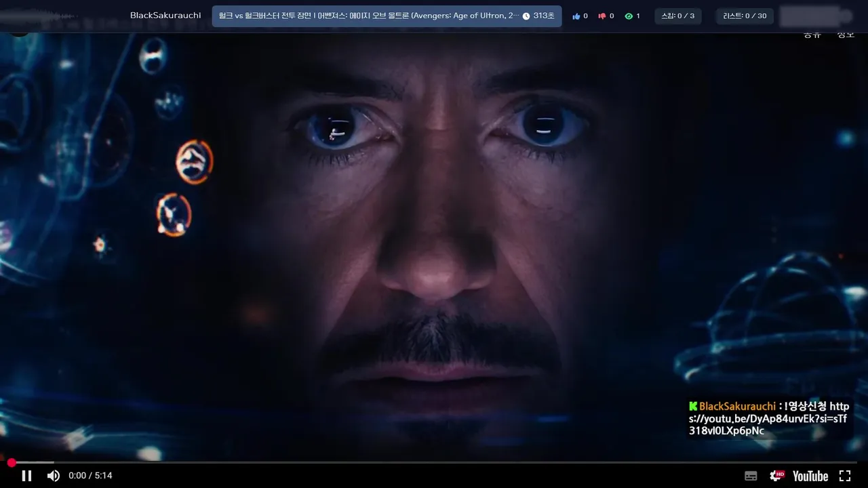Viewport: 868px width, 488px height.
Task: Click the skip vote 0 / 3 button
Action: (677, 16)
